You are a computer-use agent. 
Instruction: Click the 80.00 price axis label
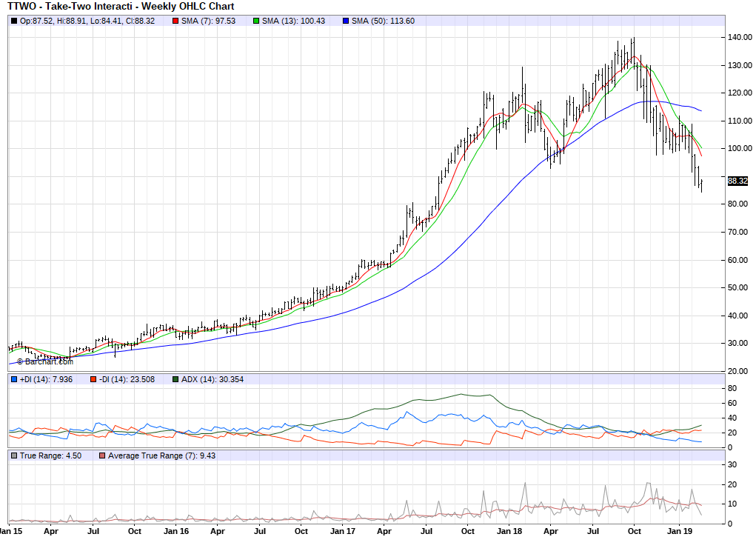737,204
